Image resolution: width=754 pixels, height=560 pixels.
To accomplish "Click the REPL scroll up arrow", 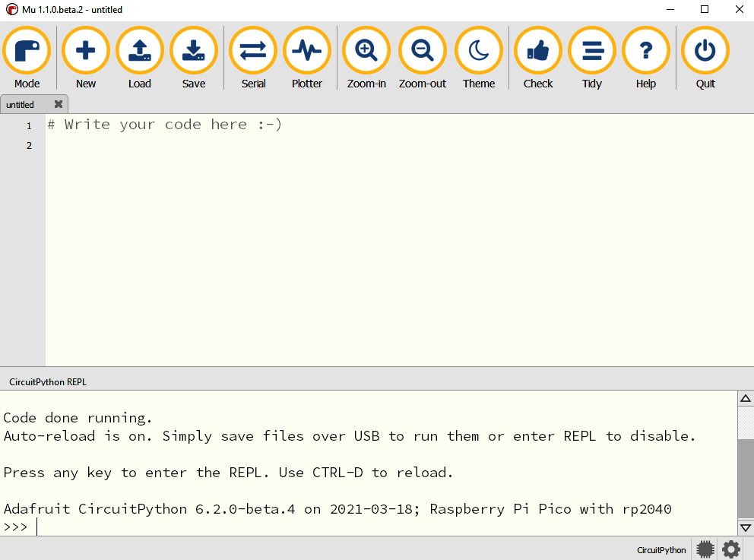I will (746, 398).
